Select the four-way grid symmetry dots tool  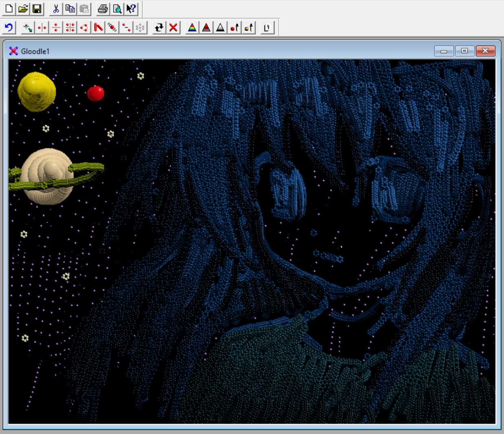point(70,28)
